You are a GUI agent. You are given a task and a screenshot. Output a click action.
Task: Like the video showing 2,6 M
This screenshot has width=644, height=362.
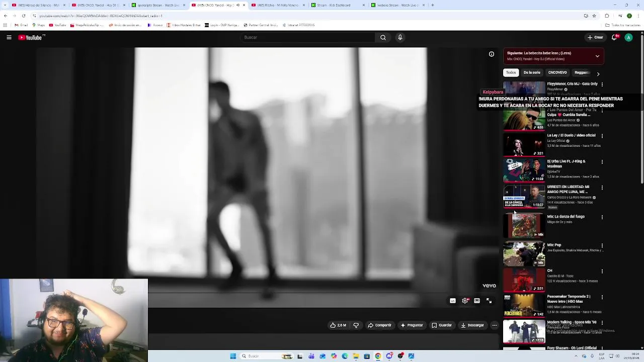pos(338,325)
